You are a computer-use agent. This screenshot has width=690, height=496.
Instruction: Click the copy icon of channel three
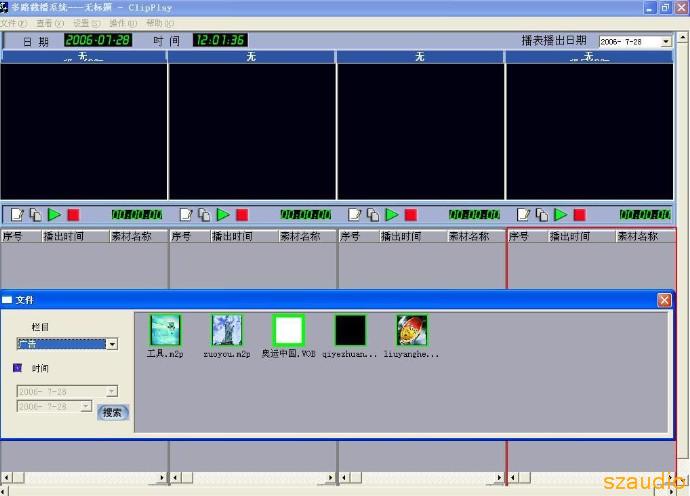pyautogui.click(x=373, y=215)
